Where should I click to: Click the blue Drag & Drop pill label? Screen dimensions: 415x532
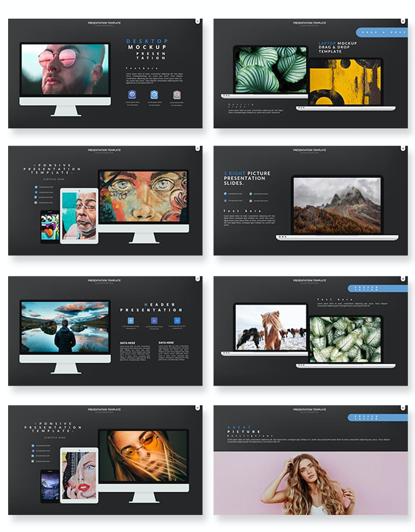[x=381, y=32]
